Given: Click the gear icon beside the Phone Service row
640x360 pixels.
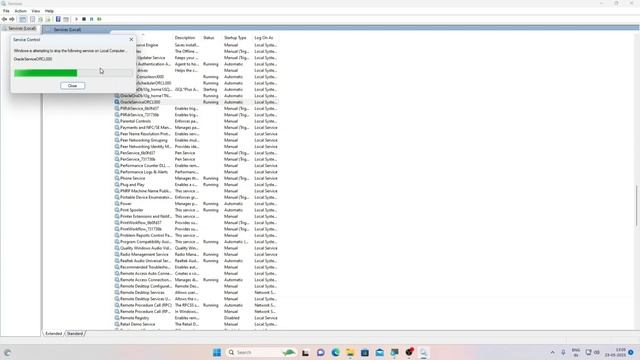Looking at the screenshot, I should (117, 178).
